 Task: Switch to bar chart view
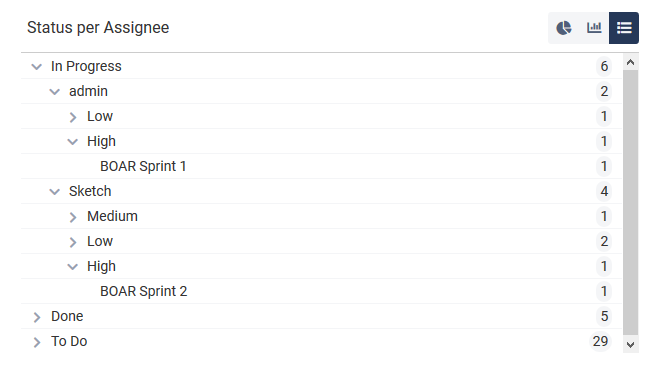(594, 28)
